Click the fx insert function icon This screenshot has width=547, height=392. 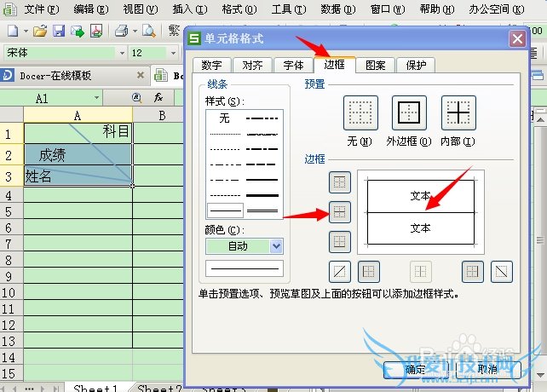(x=158, y=97)
